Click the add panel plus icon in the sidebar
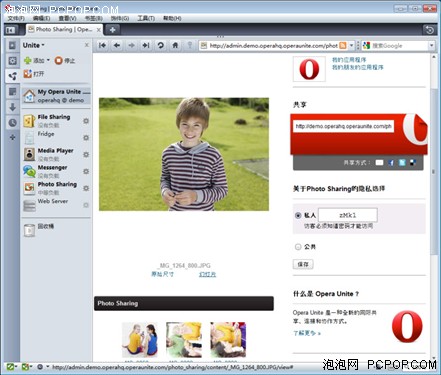 click(12, 137)
